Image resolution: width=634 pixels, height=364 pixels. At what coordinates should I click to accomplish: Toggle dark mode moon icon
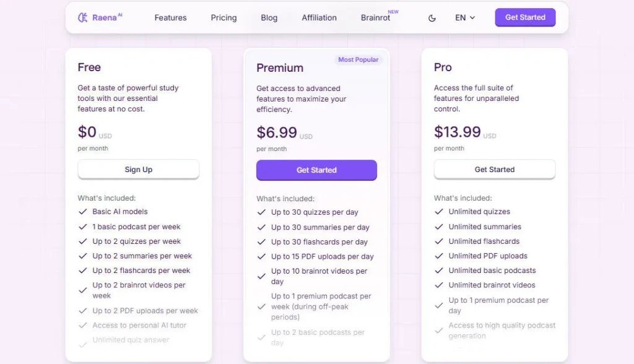click(432, 18)
